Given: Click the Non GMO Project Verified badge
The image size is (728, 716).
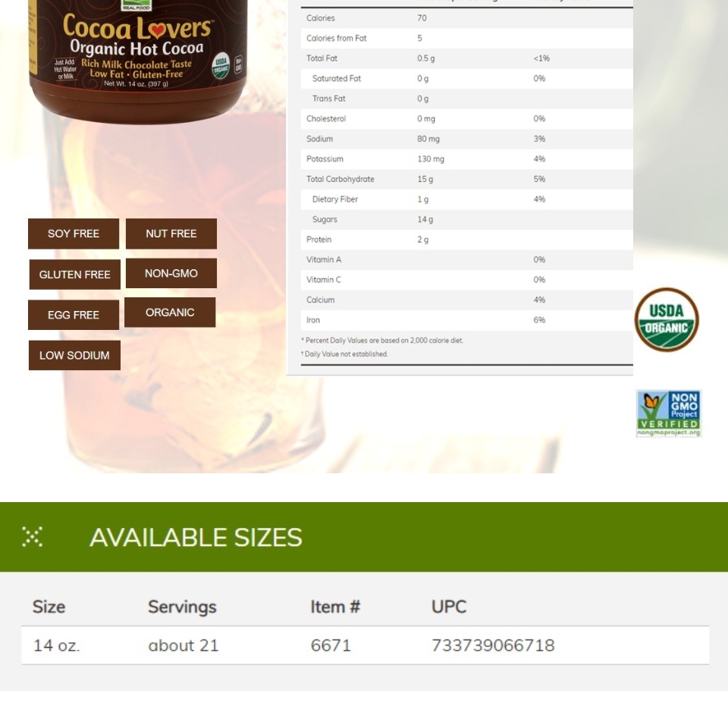Looking at the screenshot, I should pyautogui.click(x=669, y=413).
